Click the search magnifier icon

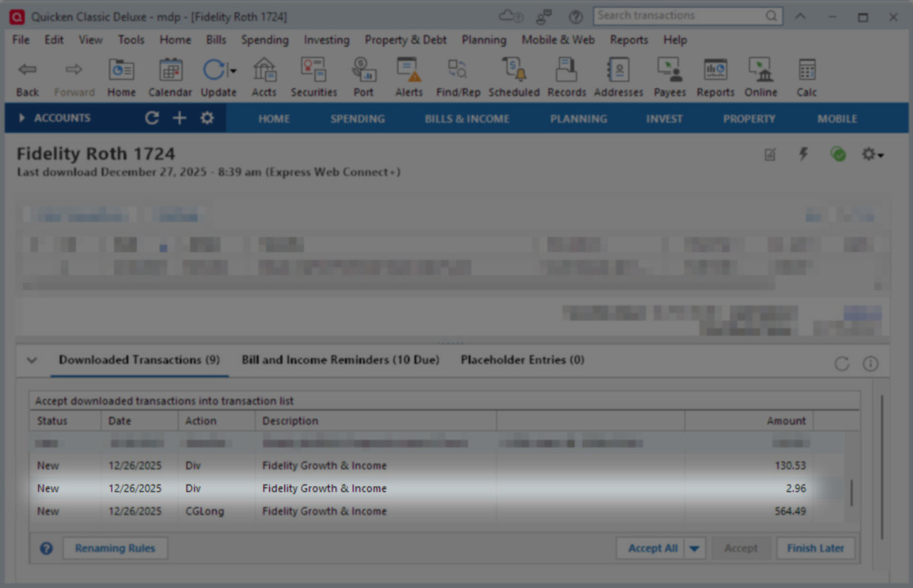point(772,16)
